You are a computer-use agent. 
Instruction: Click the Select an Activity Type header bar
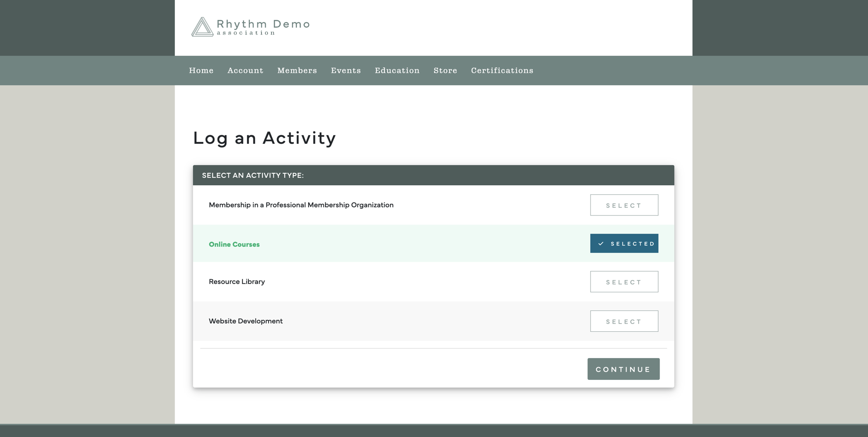(x=434, y=175)
